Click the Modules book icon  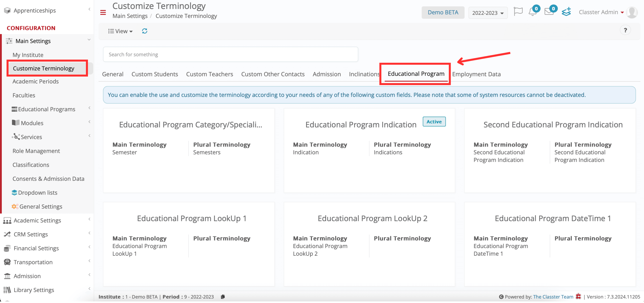click(15, 123)
